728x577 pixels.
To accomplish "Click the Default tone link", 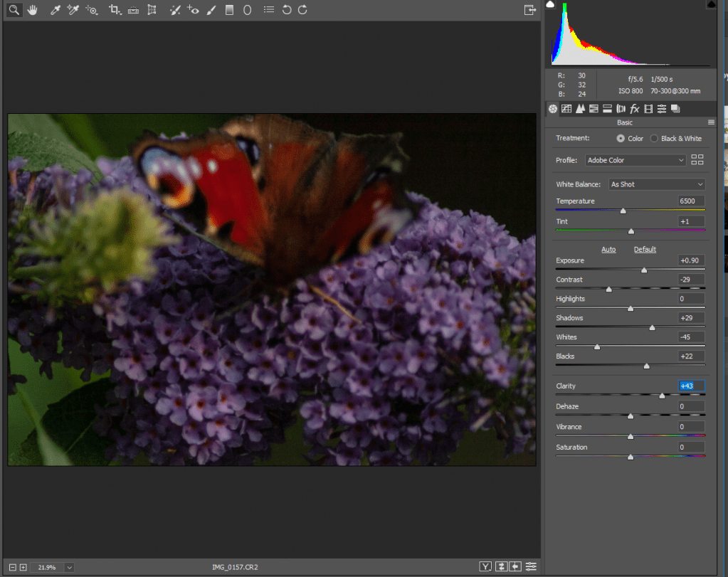I will click(x=645, y=250).
